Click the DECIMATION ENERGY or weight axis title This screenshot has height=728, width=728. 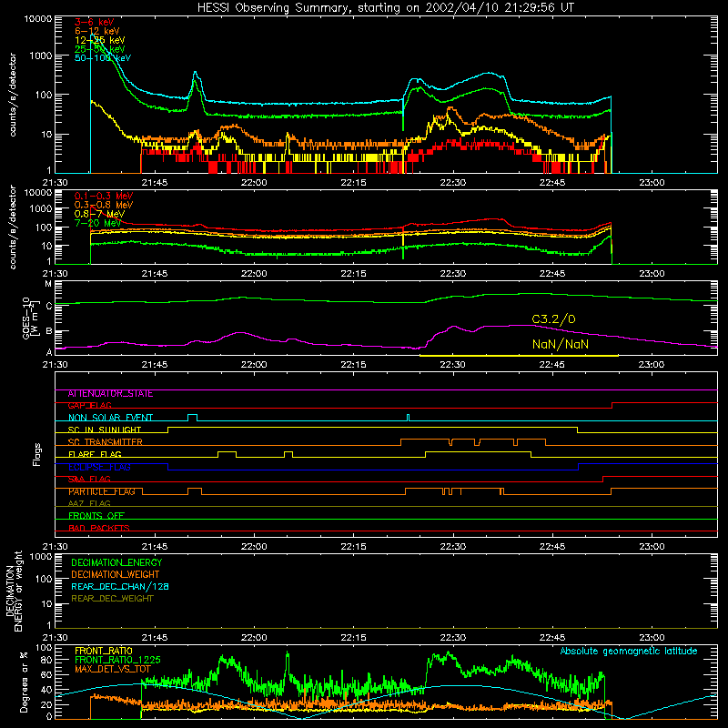click(x=14, y=591)
